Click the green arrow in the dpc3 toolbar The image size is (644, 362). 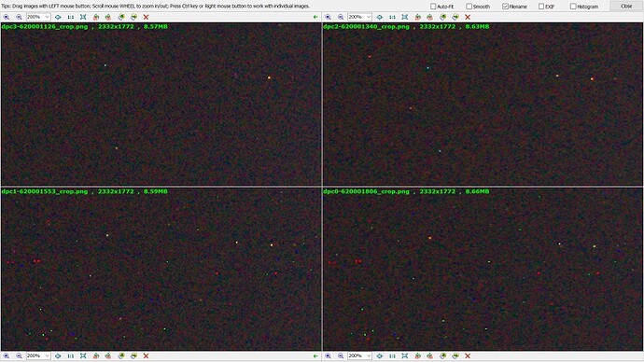(315, 17)
